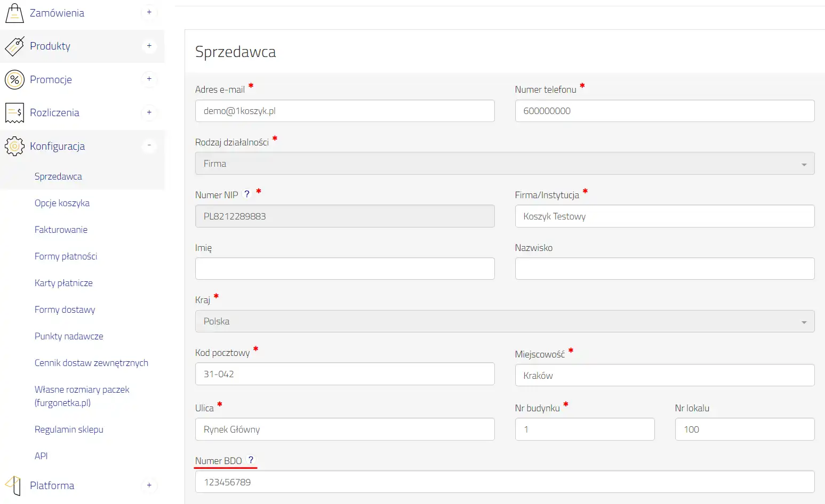Click the Ulica field with Rynek Główny
The width and height of the screenshot is (825, 504).
click(x=345, y=429)
